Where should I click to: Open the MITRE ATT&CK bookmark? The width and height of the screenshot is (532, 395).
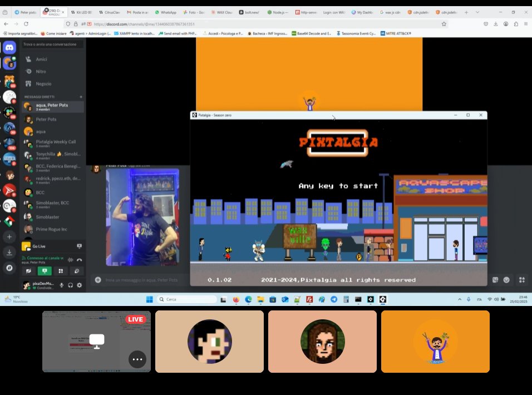point(396,33)
